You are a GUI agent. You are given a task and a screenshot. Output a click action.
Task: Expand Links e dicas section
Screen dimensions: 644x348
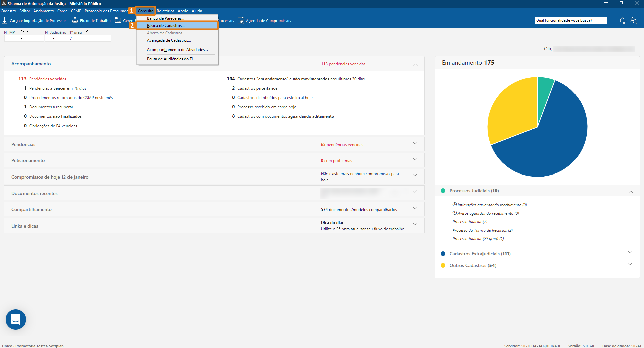pos(415,224)
